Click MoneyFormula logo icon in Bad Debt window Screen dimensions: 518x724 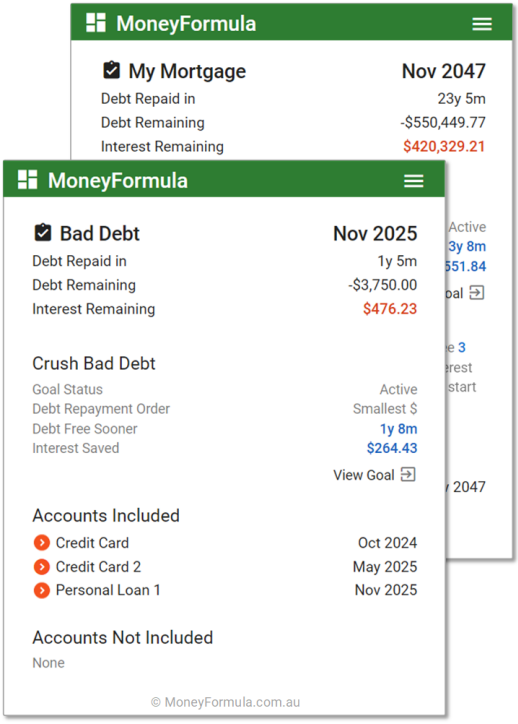[x=28, y=180]
